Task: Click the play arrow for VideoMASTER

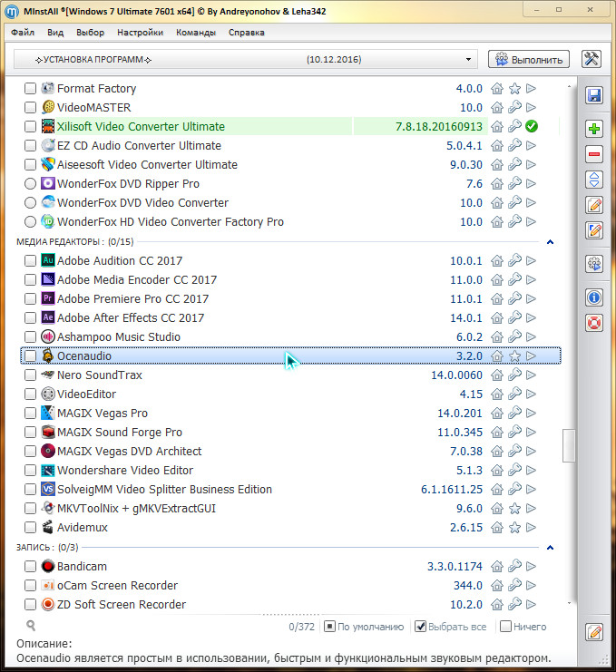Action: 531,108
